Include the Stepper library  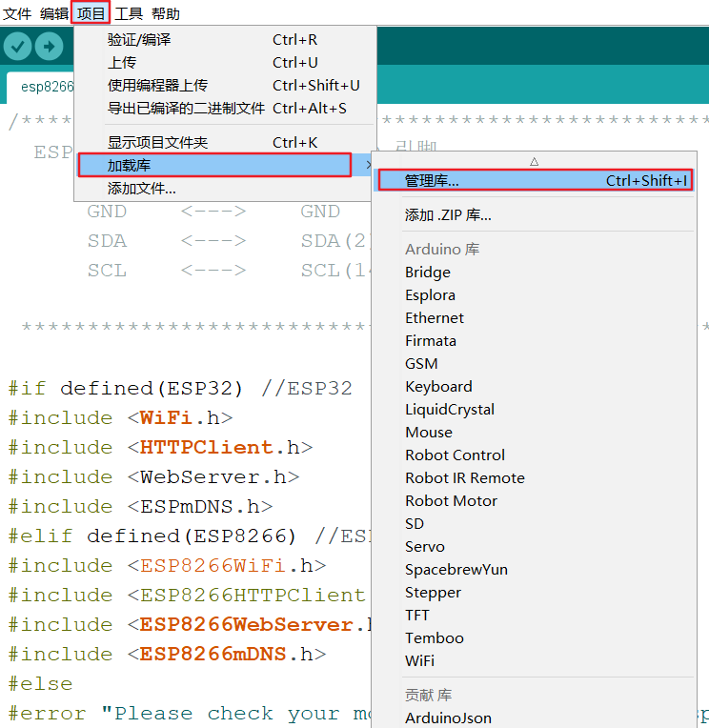tap(534, 592)
